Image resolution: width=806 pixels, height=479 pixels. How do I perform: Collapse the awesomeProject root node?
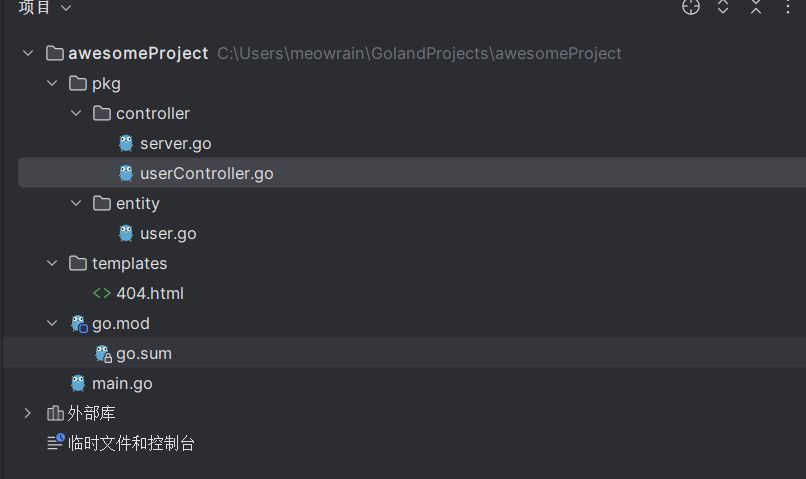[28, 53]
